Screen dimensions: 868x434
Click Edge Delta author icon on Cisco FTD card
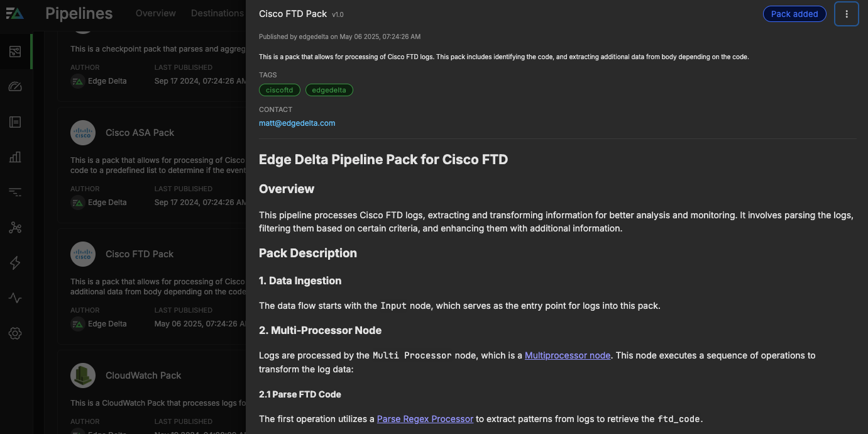click(78, 324)
